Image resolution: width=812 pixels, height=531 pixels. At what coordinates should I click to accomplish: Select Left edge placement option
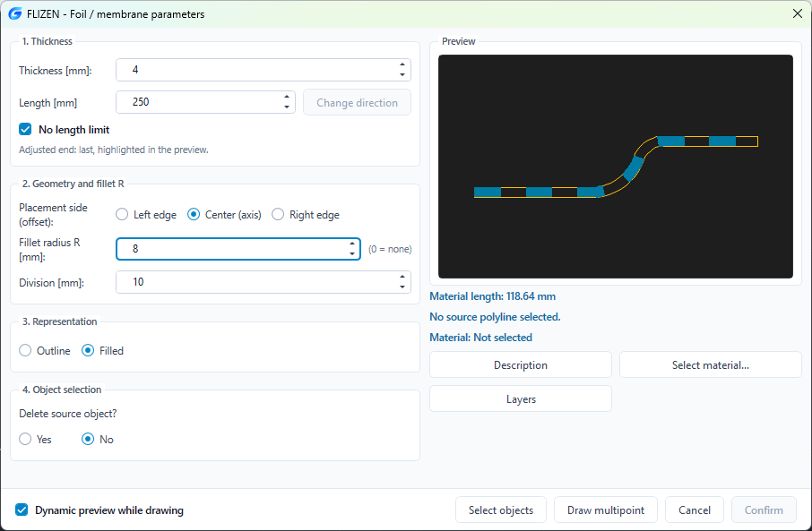122,214
